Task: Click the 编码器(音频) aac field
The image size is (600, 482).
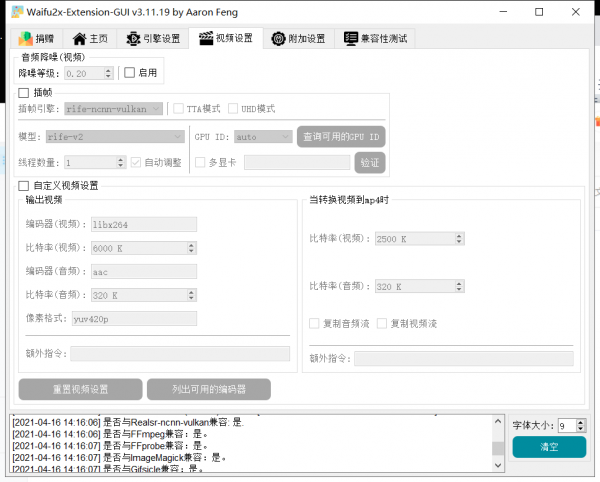Action: (144, 272)
